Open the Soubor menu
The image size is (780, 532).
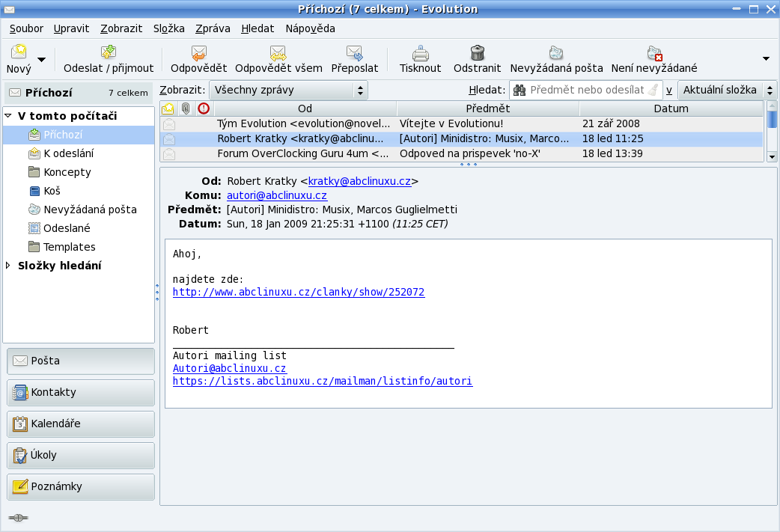coord(26,29)
